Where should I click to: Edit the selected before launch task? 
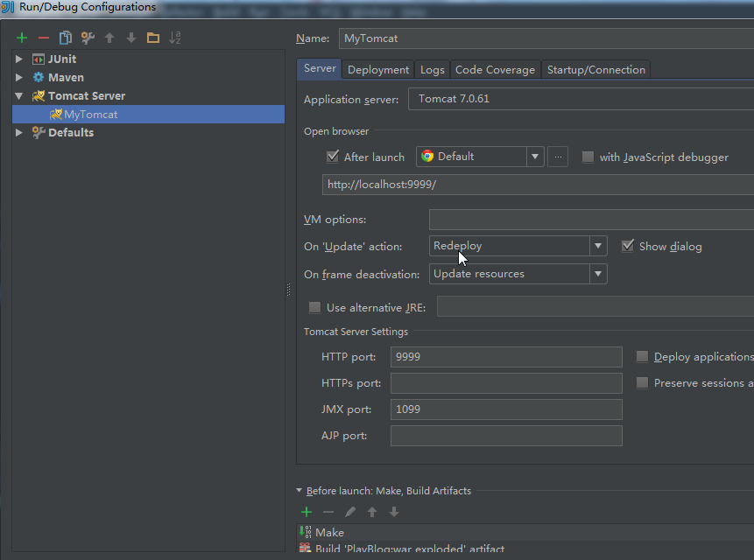pyautogui.click(x=350, y=512)
